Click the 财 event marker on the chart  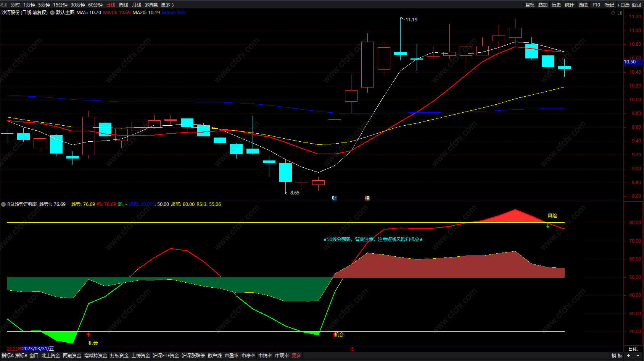(334, 198)
